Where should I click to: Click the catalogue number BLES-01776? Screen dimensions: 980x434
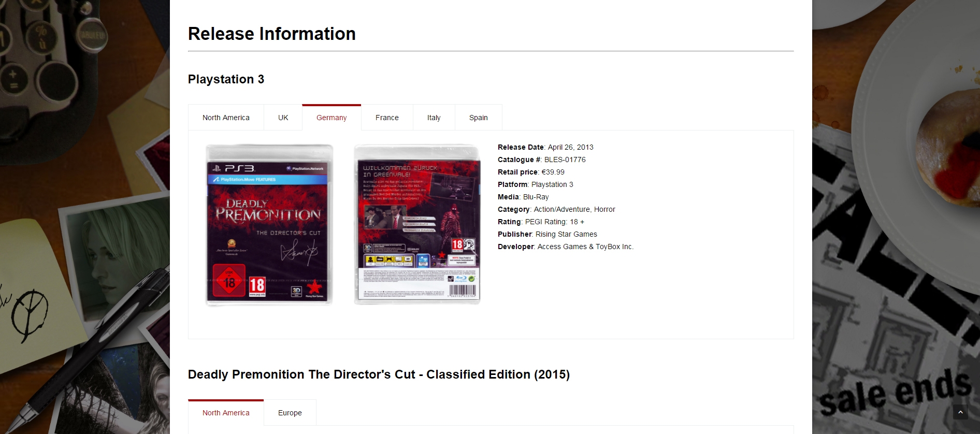pyautogui.click(x=565, y=160)
